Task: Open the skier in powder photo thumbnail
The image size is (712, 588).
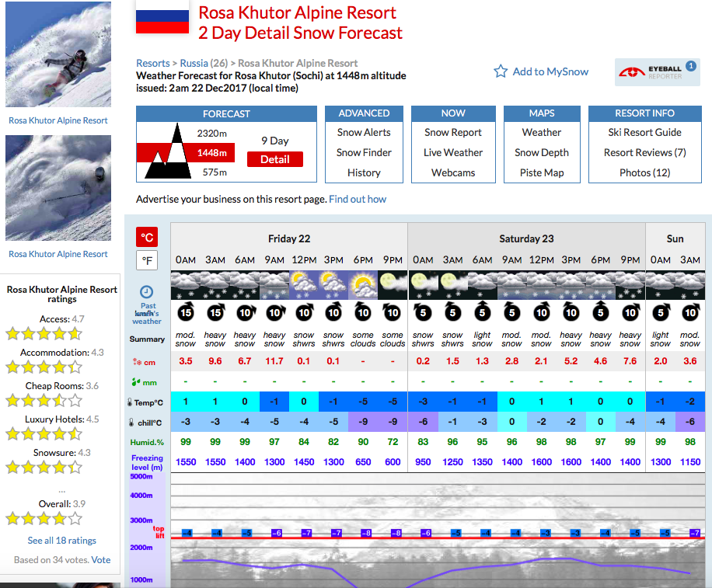Action: (58, 188)
